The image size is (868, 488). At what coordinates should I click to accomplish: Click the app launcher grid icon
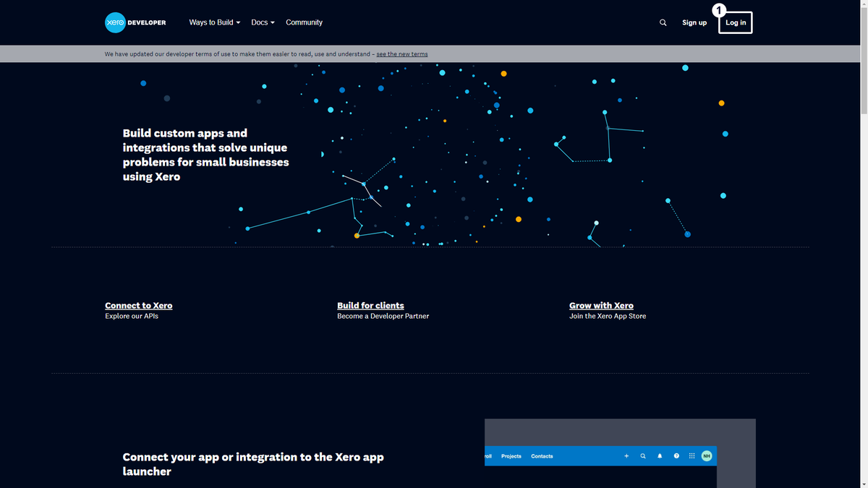(692, 456)
